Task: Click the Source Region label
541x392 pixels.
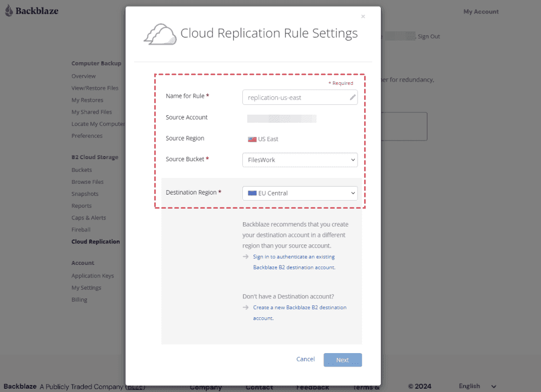Action: coord(185,138)
